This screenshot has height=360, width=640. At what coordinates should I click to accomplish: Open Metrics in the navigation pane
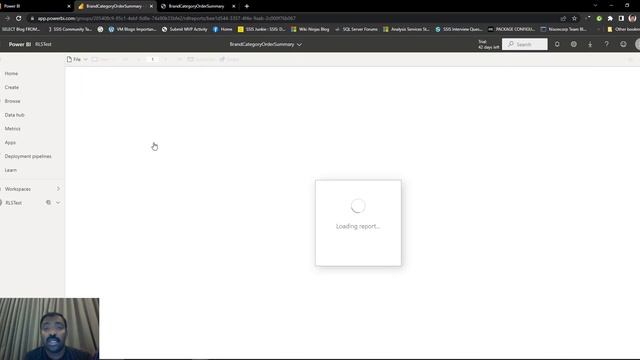[13, 129]
